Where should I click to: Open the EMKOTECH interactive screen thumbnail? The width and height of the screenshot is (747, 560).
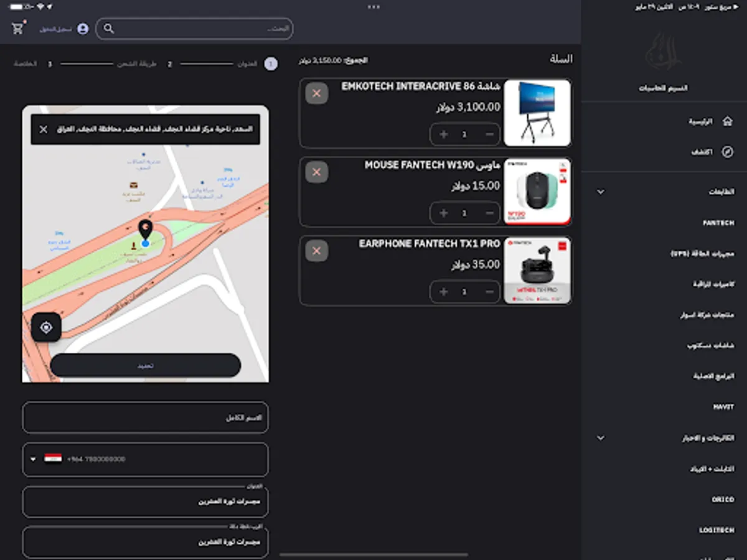tap(537, 113)
